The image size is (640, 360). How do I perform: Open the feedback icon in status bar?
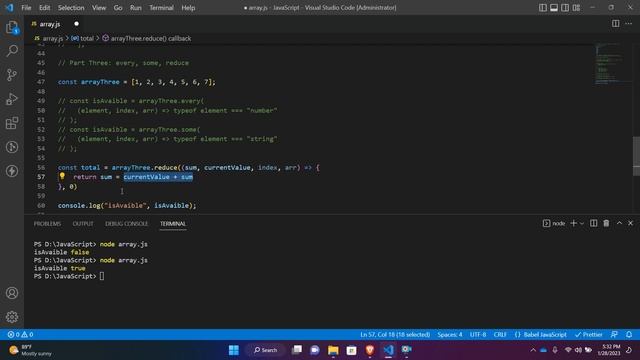pos(614,335)
